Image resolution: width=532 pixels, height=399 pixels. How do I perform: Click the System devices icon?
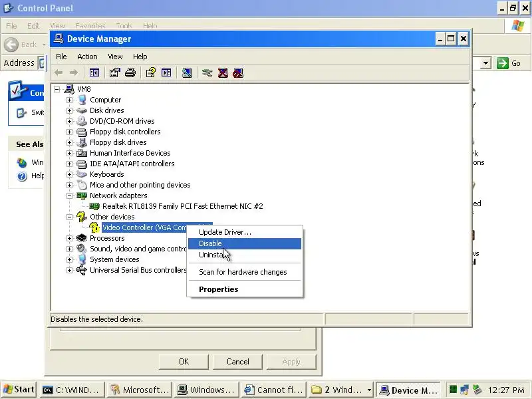click(82, 259)
